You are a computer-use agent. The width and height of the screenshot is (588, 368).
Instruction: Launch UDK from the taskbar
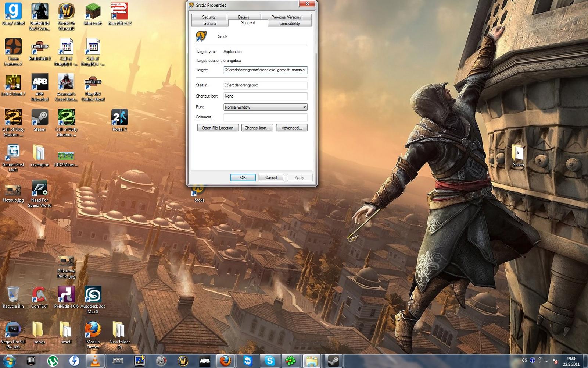coord(31,361)
